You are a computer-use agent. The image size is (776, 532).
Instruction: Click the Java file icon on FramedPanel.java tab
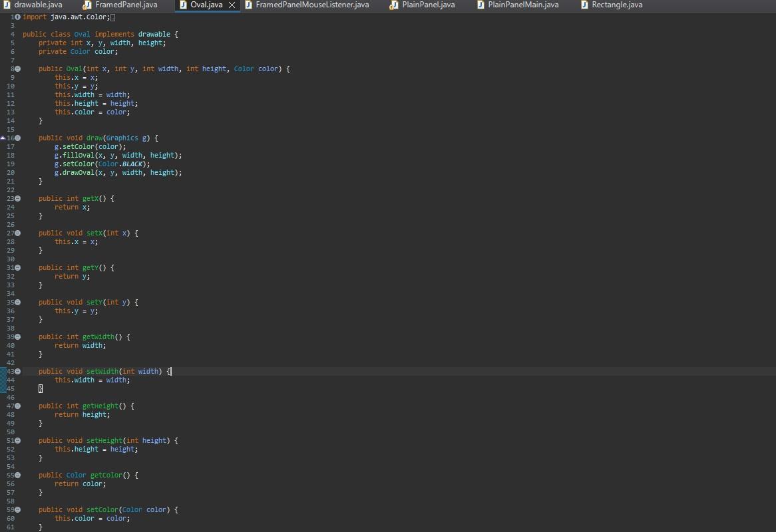[x=87, y=5]
